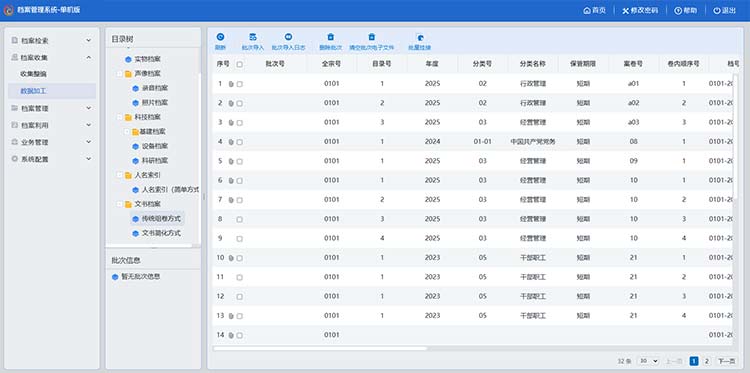Viewport: 750px width, 373px height.
Task: Check the checkbox for row 1
Action: pos(239,84)
